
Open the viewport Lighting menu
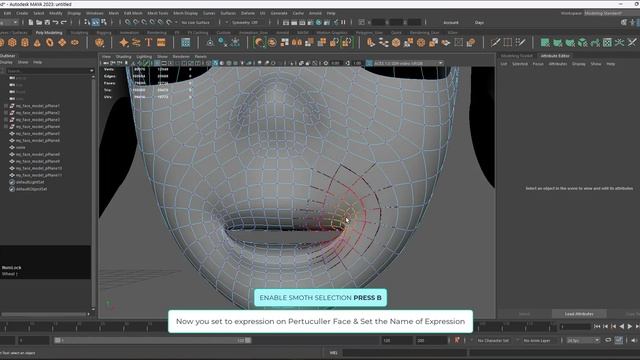144,57
